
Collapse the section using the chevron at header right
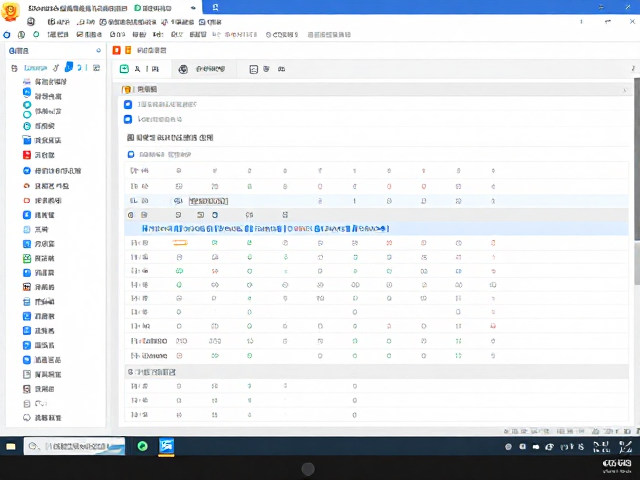coord(624,90)
